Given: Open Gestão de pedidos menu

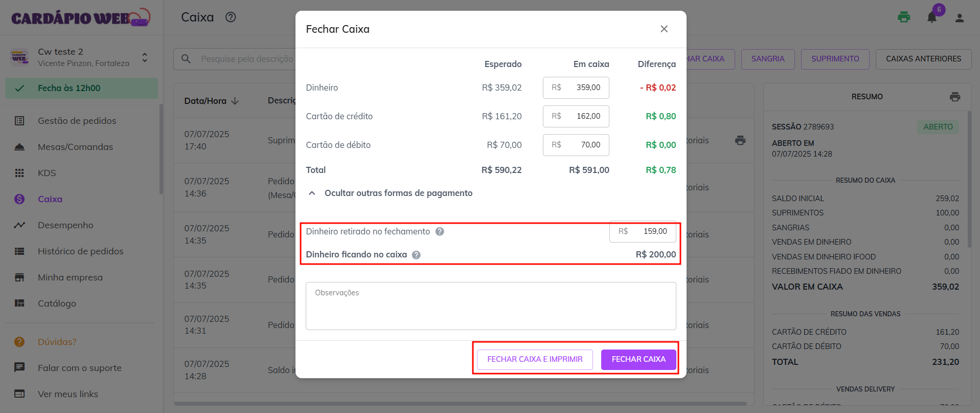Looking at the screenshot, I should click(77, 121).
